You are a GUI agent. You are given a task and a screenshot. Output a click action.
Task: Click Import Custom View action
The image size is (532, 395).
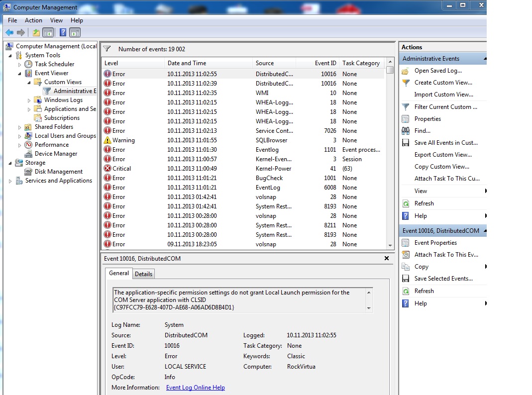(x=443, y=95)
